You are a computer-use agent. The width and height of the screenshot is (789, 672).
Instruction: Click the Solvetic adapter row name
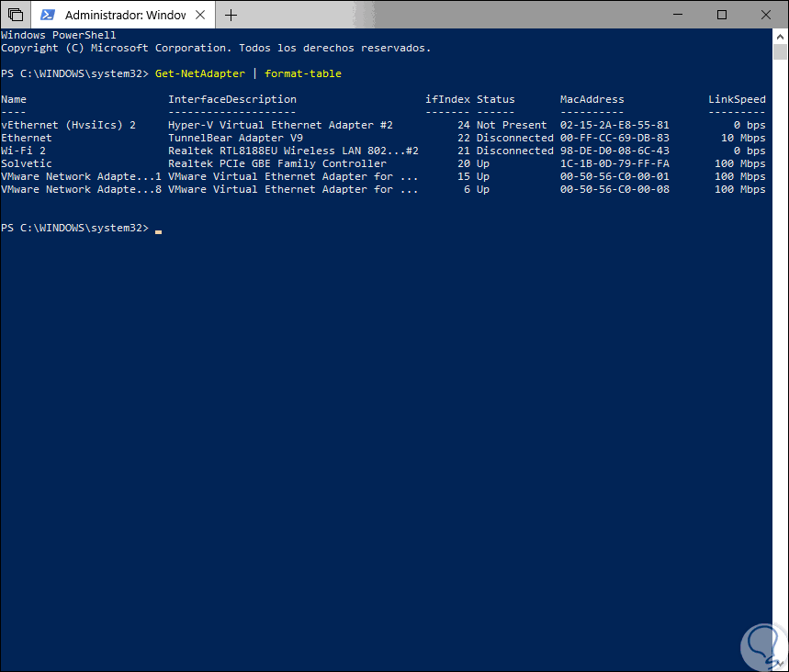tap(27, 163)
